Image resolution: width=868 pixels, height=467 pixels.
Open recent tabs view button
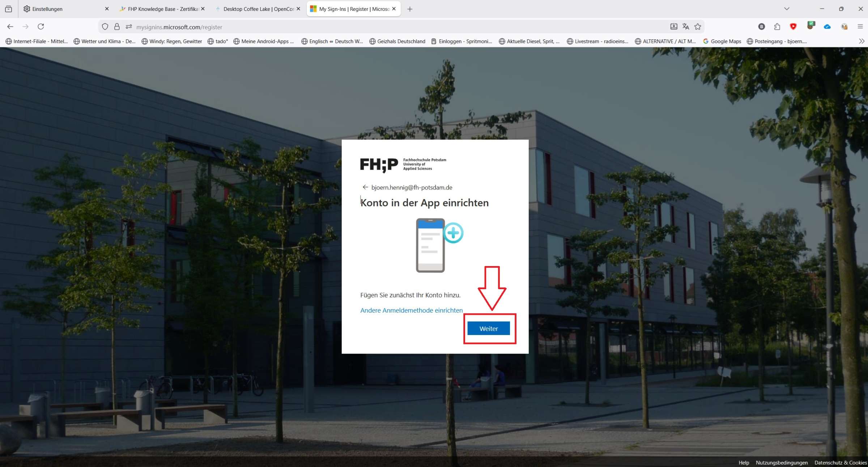pos(9,9)
